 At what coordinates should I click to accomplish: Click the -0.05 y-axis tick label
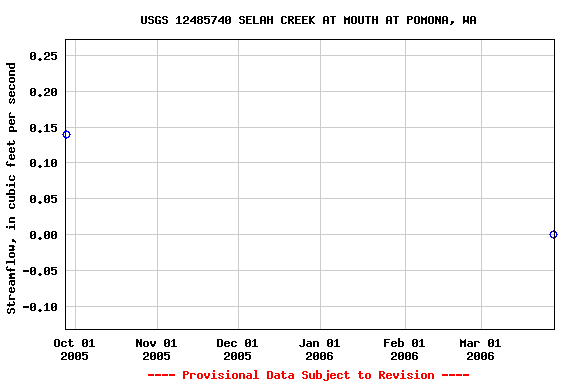(40, 271)
